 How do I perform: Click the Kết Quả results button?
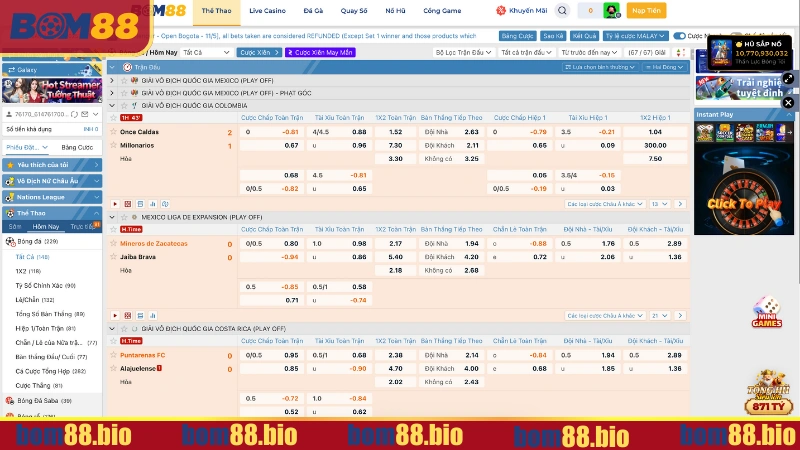click(584, 36)
